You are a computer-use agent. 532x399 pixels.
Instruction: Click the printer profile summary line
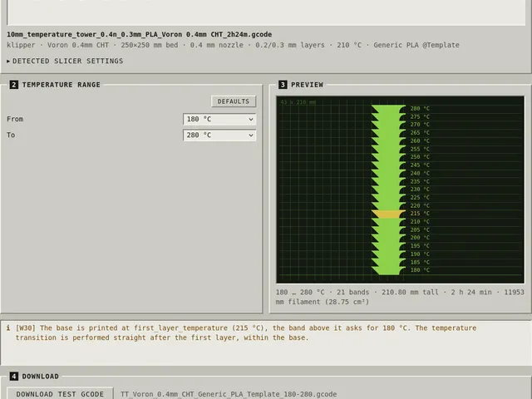(x=233, y=45)
